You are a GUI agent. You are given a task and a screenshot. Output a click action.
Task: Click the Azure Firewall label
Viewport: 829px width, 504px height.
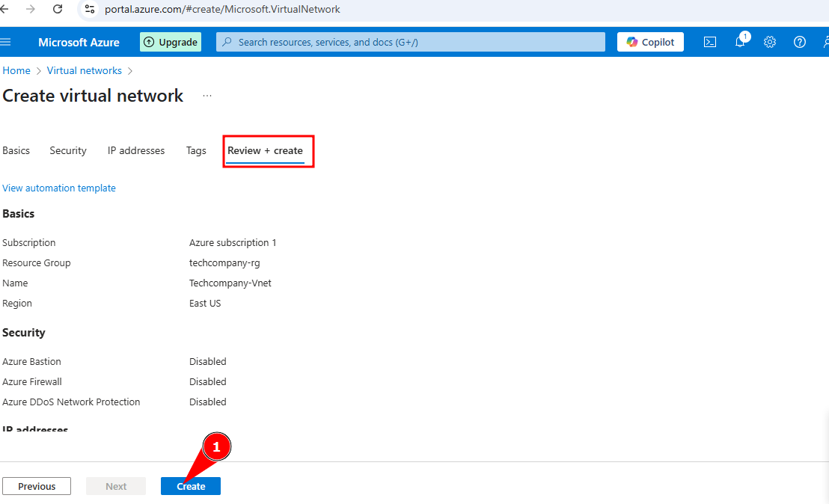32,381
